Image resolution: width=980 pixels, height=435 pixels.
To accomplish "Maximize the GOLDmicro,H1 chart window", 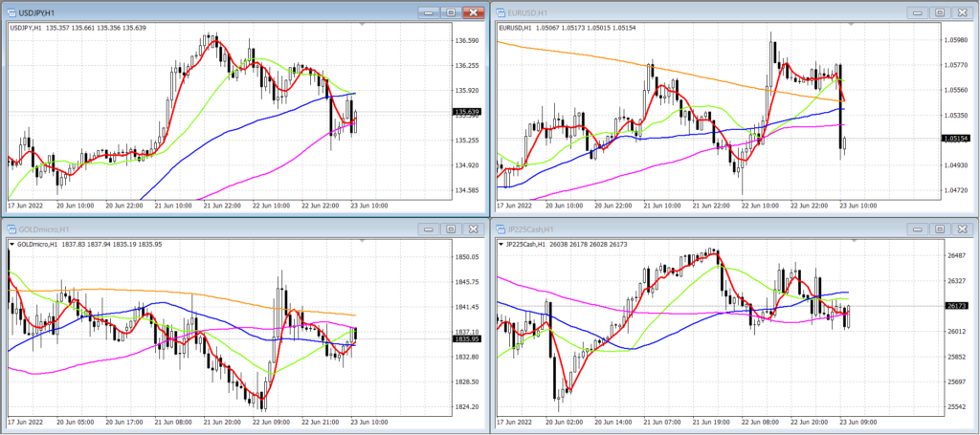I will tap(451, 229).
